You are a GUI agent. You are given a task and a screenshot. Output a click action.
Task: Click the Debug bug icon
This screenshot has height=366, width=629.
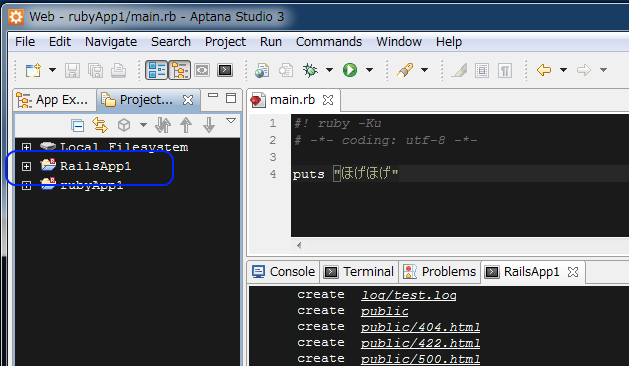pos(310,70)
